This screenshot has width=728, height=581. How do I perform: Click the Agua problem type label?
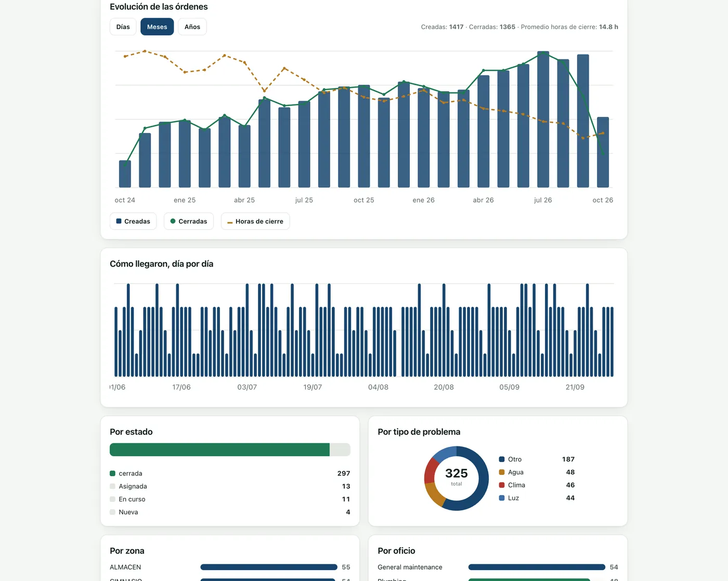pyautogui.click(x=516, y=472)
